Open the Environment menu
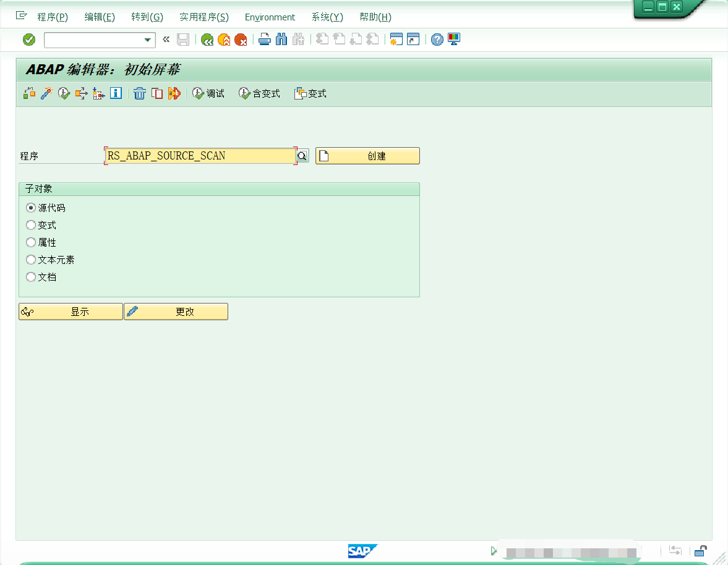This screenshot has width=728, height=565. (x=270, y=17)
